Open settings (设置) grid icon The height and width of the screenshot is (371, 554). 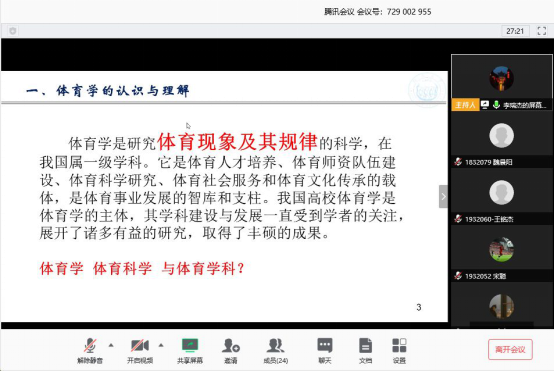(399, 350)
